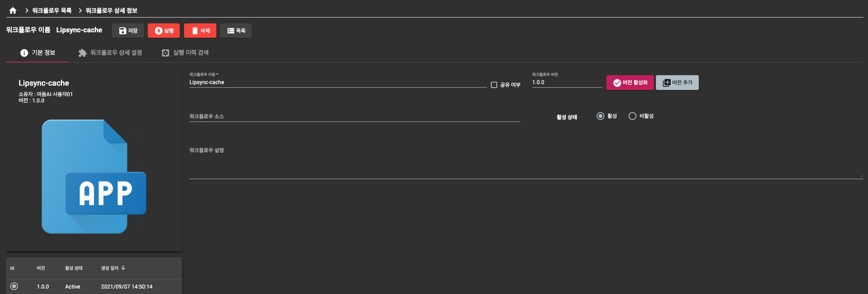Run the workflow with 실행 button
868x294 pixels.
point(164,31)
